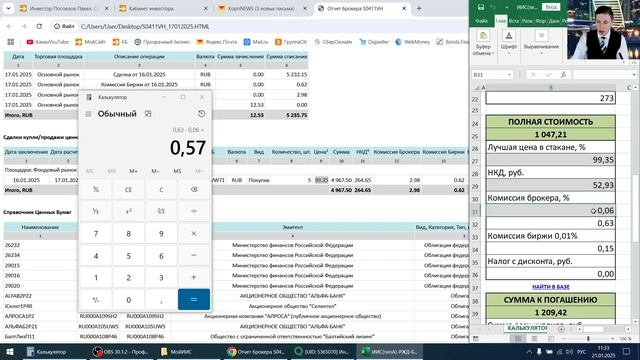Open the Quick Access Toolbar customize dropdown
Viewport: 640px width, 360px height.
click(507, 7)
